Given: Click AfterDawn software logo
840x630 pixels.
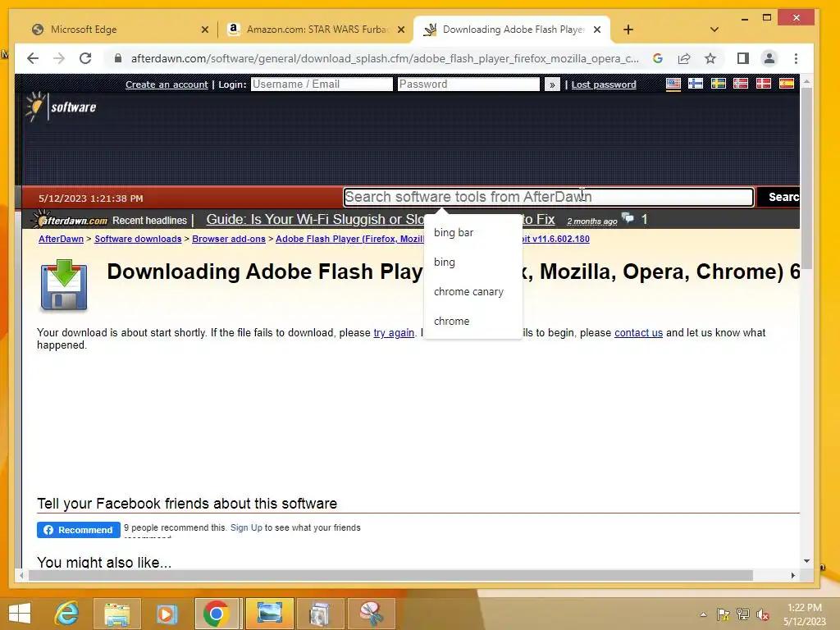Looking at the screenshot, I should [x=61, y=107].
